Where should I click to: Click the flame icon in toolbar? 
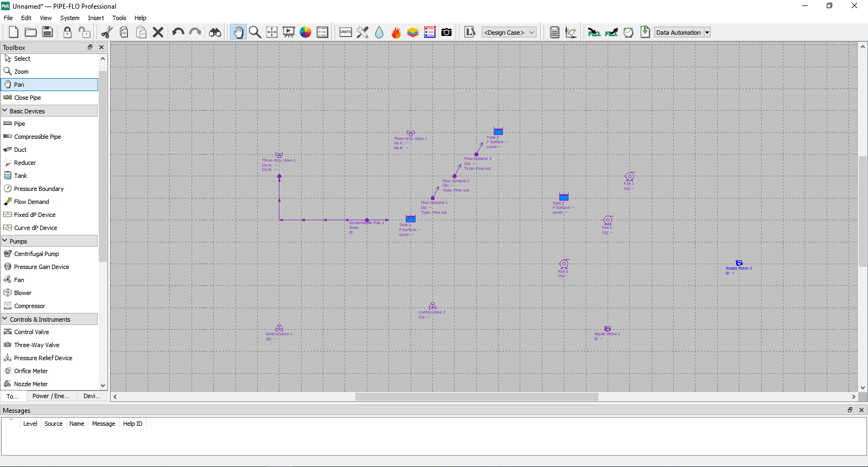point(396,32)
